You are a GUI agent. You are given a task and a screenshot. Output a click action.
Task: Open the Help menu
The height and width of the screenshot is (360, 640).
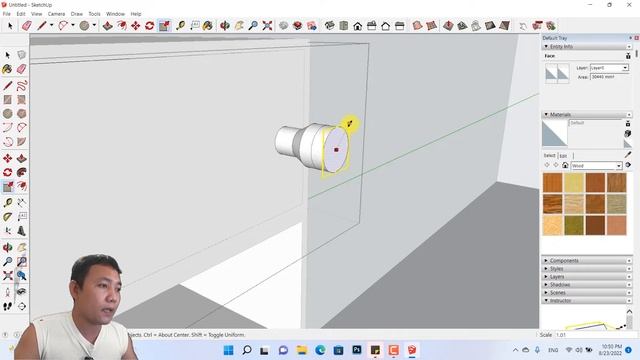136,14
